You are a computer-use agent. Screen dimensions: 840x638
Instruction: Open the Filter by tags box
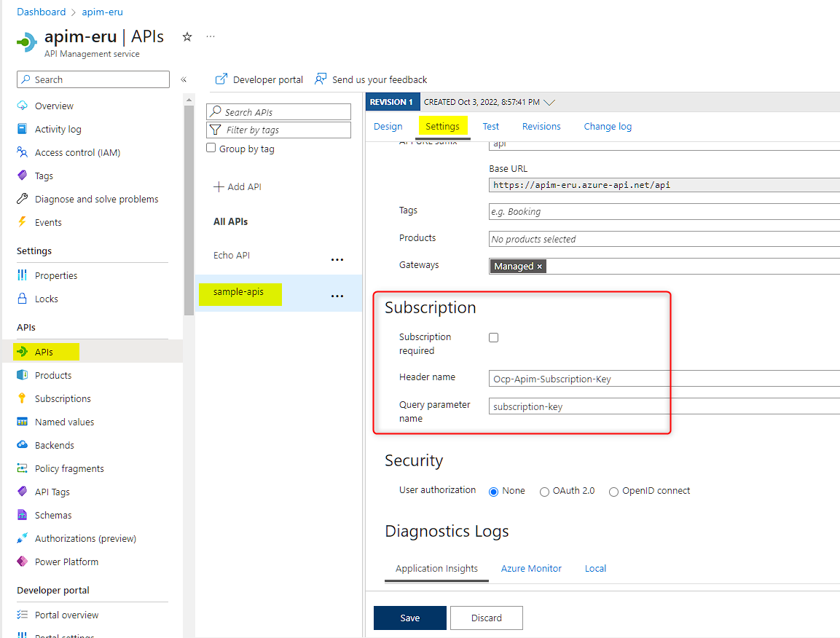coord(278,130)
